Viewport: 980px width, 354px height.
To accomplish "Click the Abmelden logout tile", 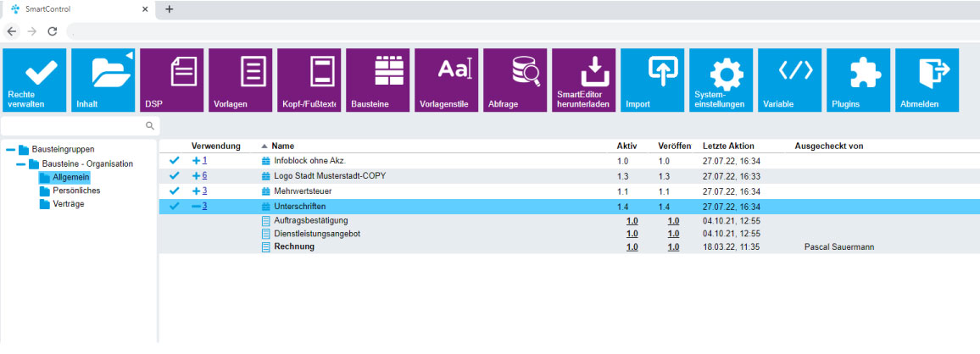I will (x=927, y=80).
